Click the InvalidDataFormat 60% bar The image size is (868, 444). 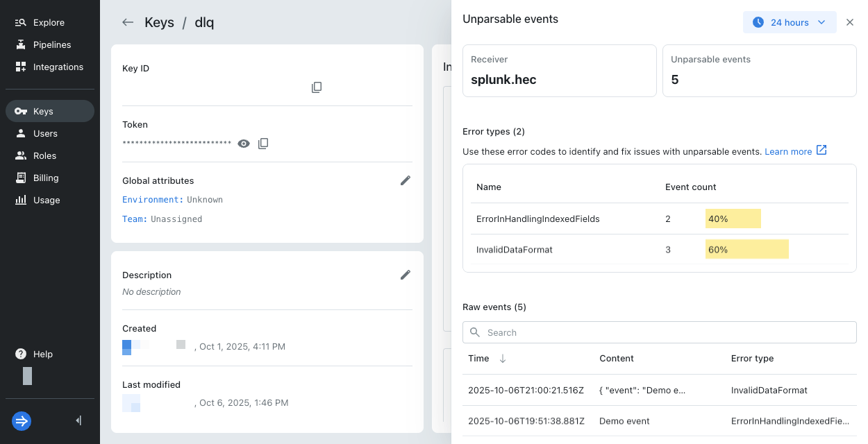point(746,249)
